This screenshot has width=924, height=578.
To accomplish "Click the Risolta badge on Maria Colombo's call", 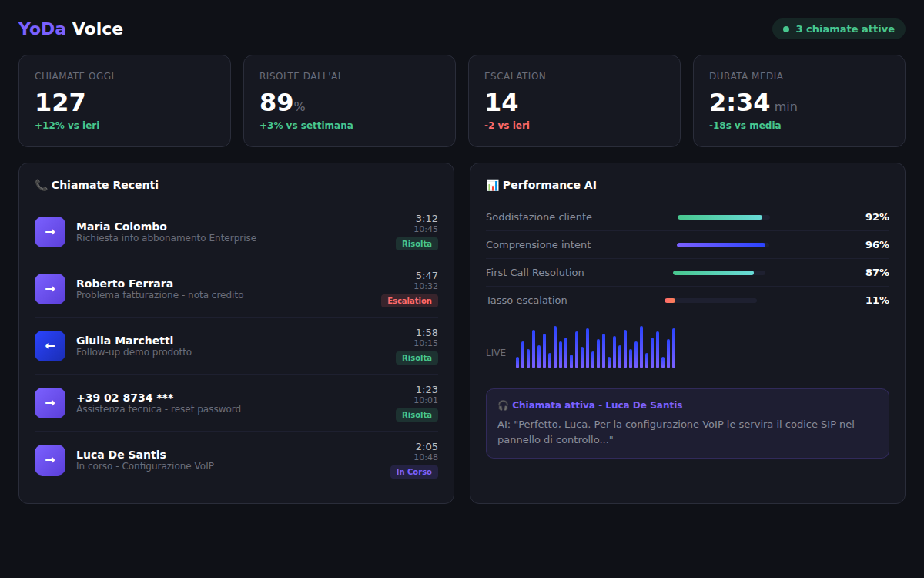I will pos(417,244).
